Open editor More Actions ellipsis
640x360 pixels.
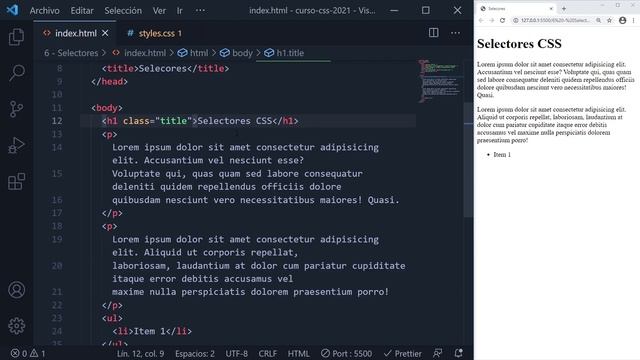(x=455, y=33)
